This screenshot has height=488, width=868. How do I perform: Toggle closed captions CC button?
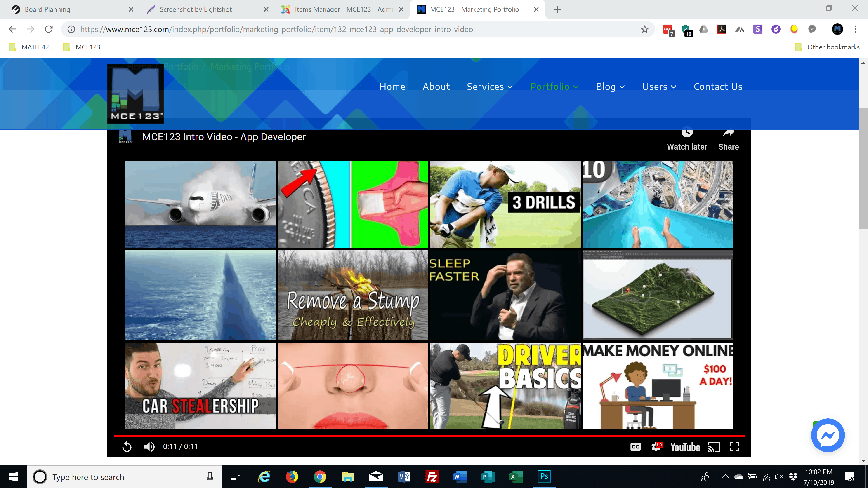pyautogui.click(x=635, y=447)
